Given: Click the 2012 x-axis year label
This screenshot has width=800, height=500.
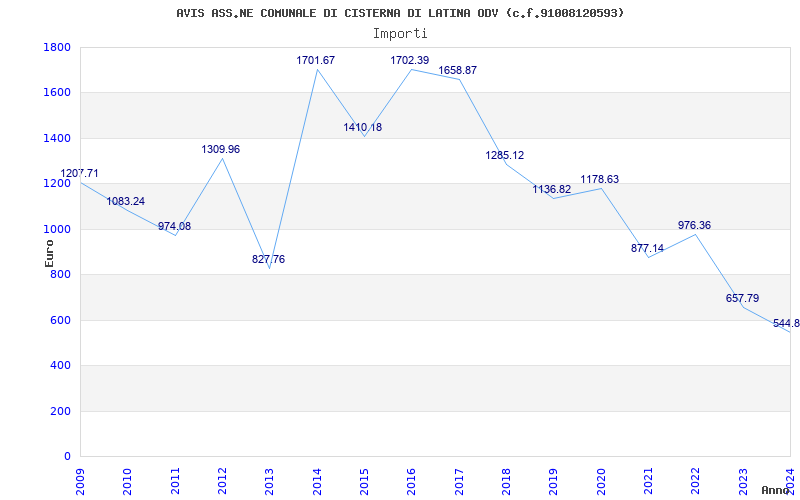Looking at the screenshot, I should 222,482.
